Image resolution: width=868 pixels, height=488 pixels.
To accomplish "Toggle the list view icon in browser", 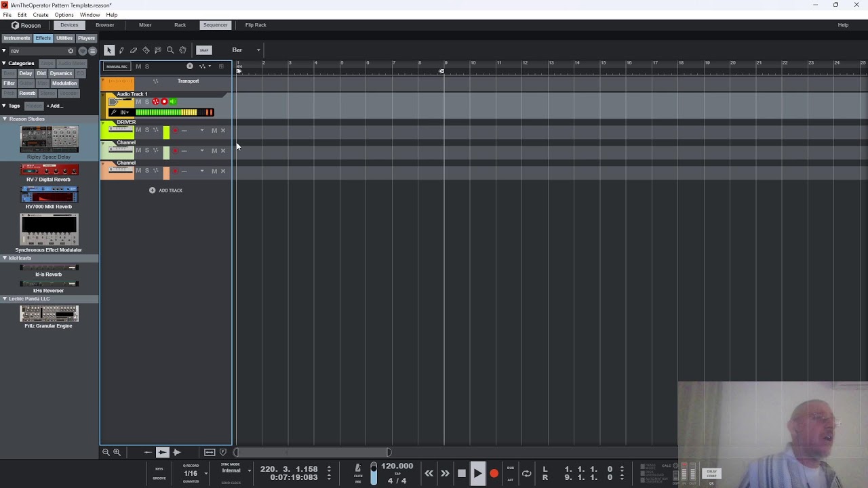I will 92,51.
